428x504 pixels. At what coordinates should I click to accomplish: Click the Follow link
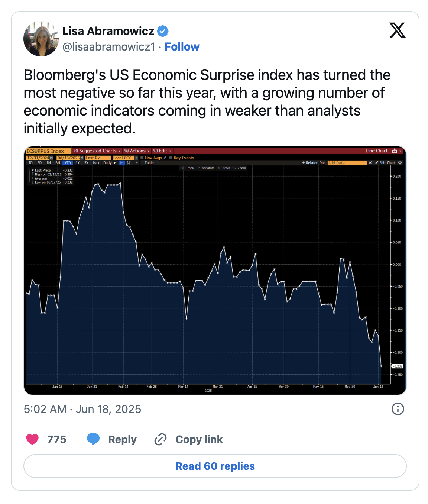click(182, 47)
